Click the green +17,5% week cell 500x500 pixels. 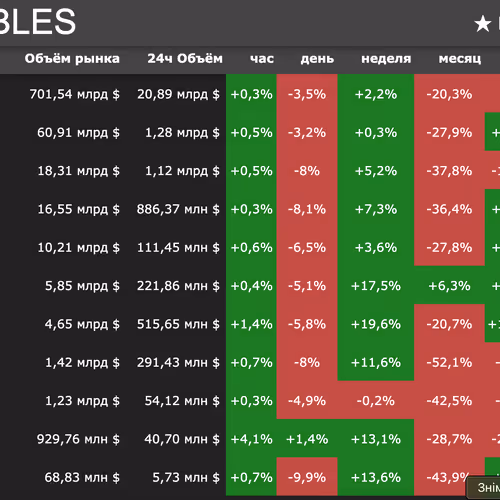coord(376,286)
